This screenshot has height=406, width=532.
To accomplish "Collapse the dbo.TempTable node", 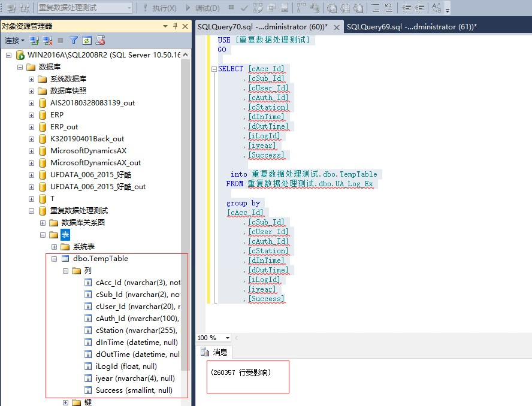I will coord(55,259).
